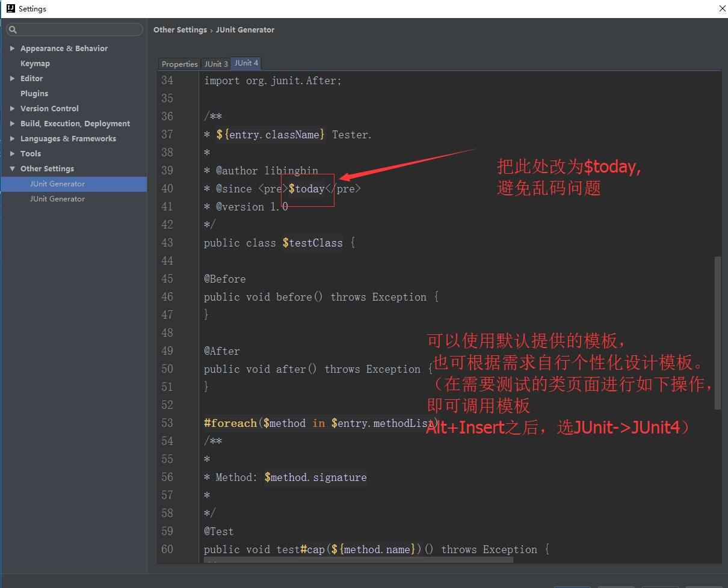Switch to the JUnit 3 tab
728x588 pixels.
tap(216, 64)
